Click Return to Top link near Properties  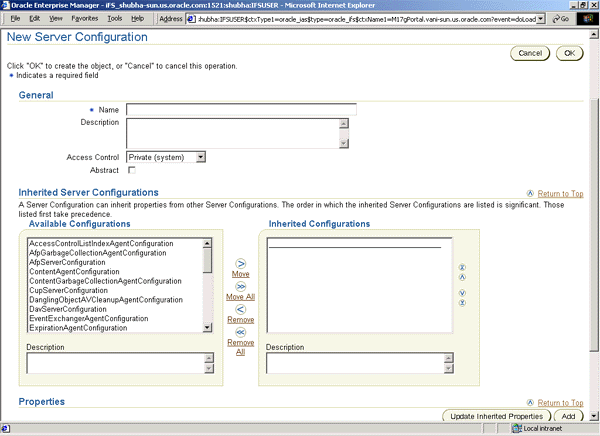[560, 403]
